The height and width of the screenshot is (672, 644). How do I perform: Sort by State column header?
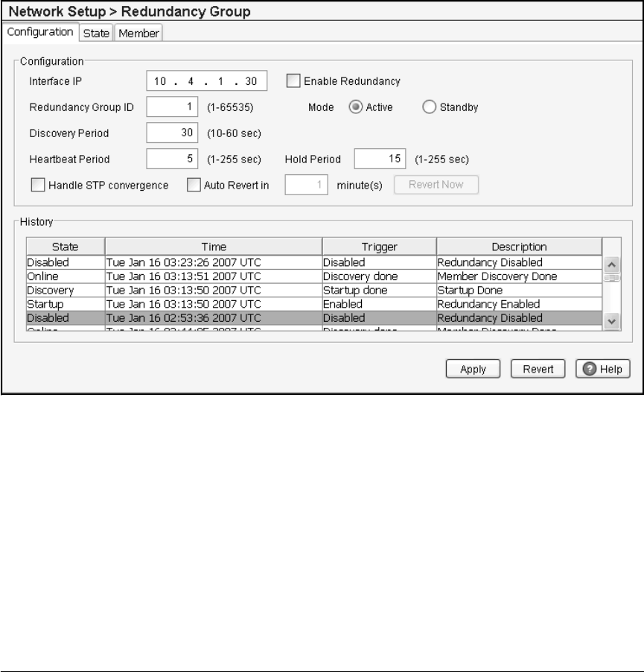(x=65, y=247)
